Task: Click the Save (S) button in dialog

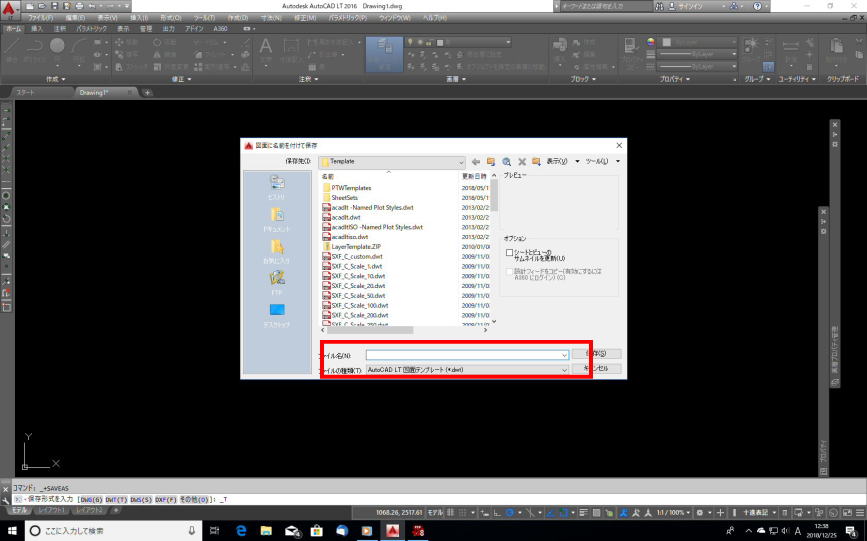Action: coord(596,353)
